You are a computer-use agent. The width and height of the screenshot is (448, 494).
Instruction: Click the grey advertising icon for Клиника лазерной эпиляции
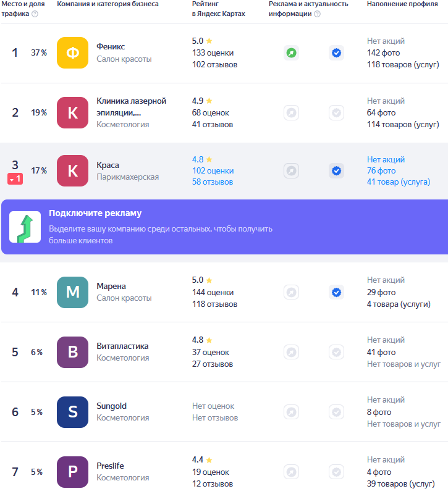coord(291,112)
